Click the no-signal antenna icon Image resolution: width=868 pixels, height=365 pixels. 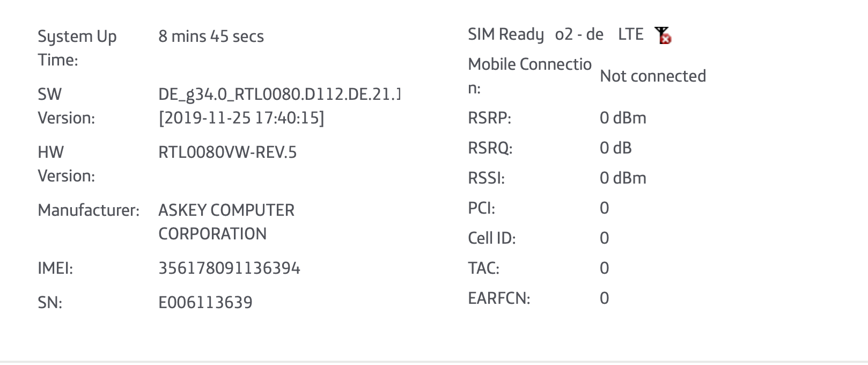(x=664, y=35)
